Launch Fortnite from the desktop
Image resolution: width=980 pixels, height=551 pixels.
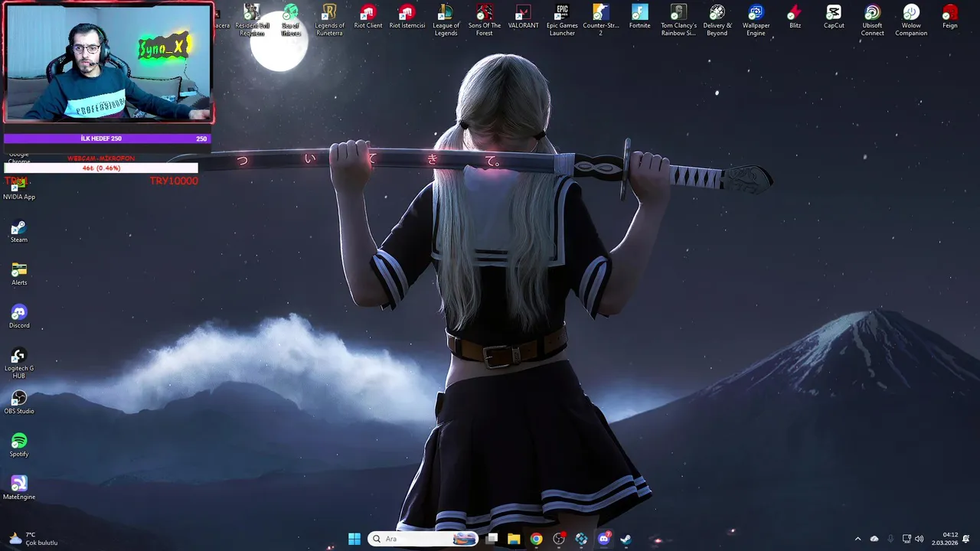(639, 17)
